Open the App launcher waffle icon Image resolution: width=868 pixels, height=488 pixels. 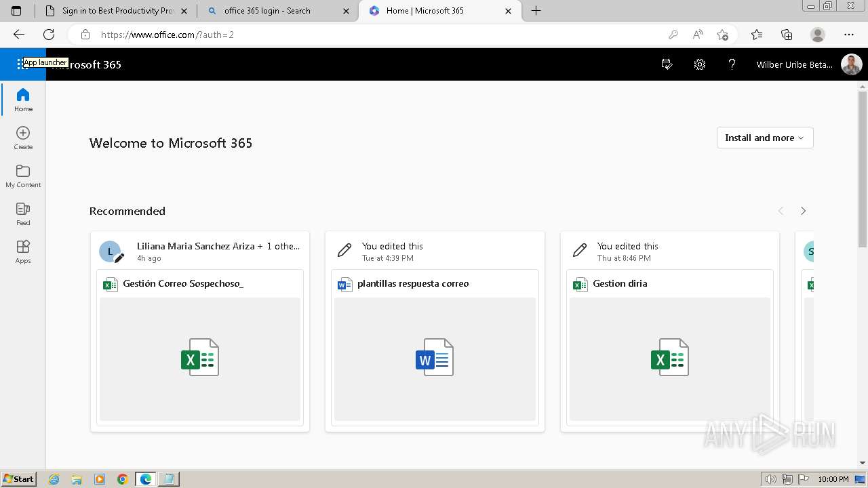pos(22,64)
